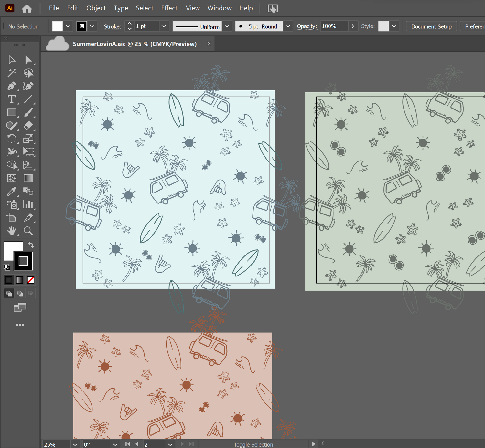Click the white fill color swatch
485x448 pixels.
coord(57,26)
